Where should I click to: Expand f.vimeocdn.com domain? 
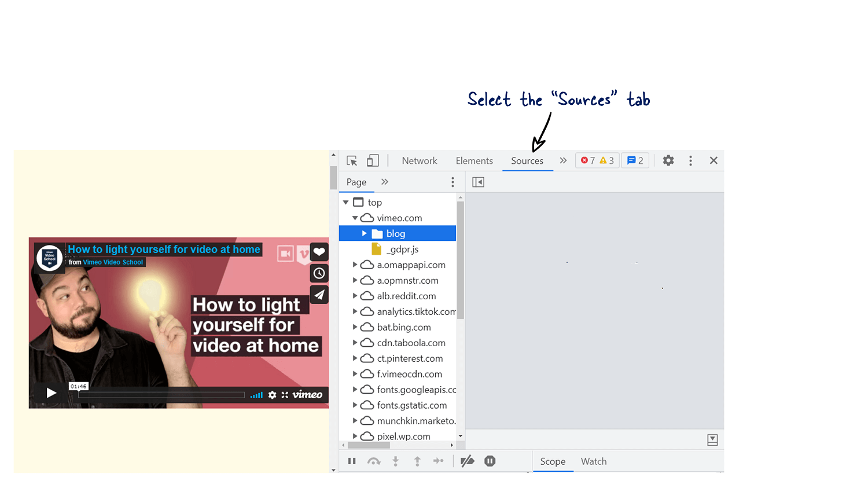355,374
